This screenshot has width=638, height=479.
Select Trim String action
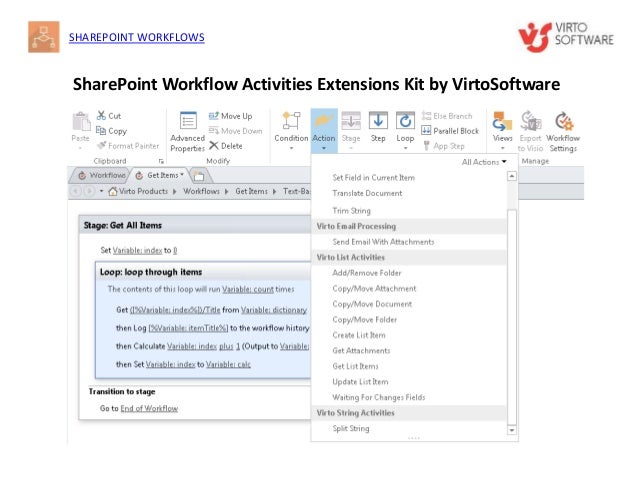352,210
